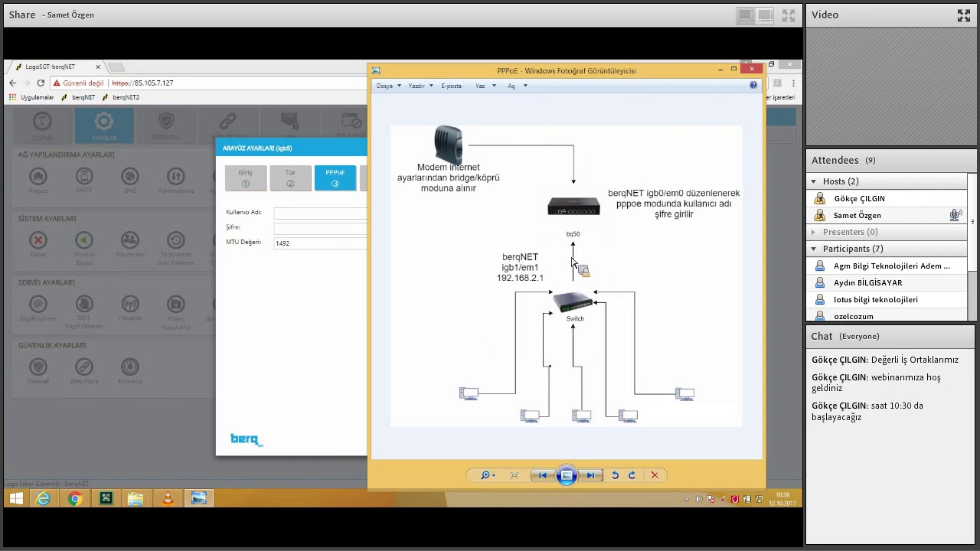This screenshot has height=551, width=980.
Task: Click the Kapat shutdown icon
Action: click(38, 241)
